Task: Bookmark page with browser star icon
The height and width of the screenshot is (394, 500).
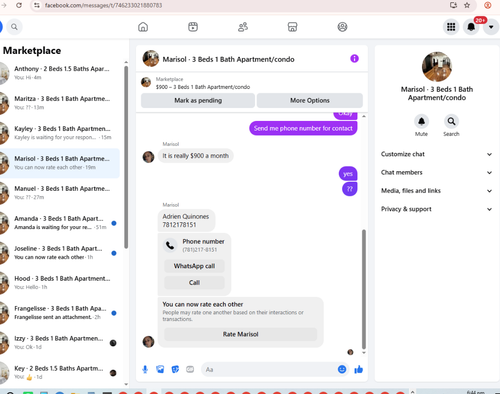Action: [x=467, y=5]
